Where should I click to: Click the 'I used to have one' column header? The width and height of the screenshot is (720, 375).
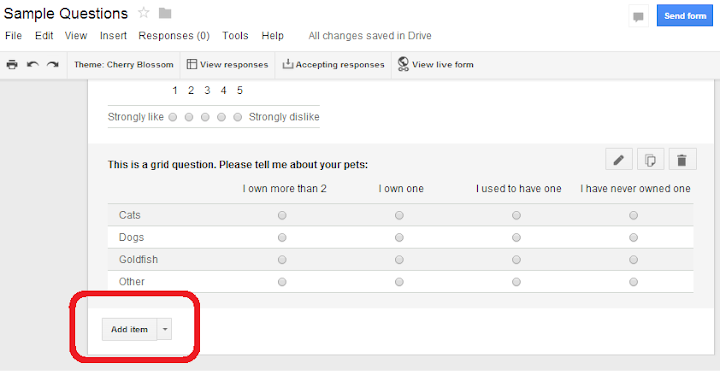[519, 189]
